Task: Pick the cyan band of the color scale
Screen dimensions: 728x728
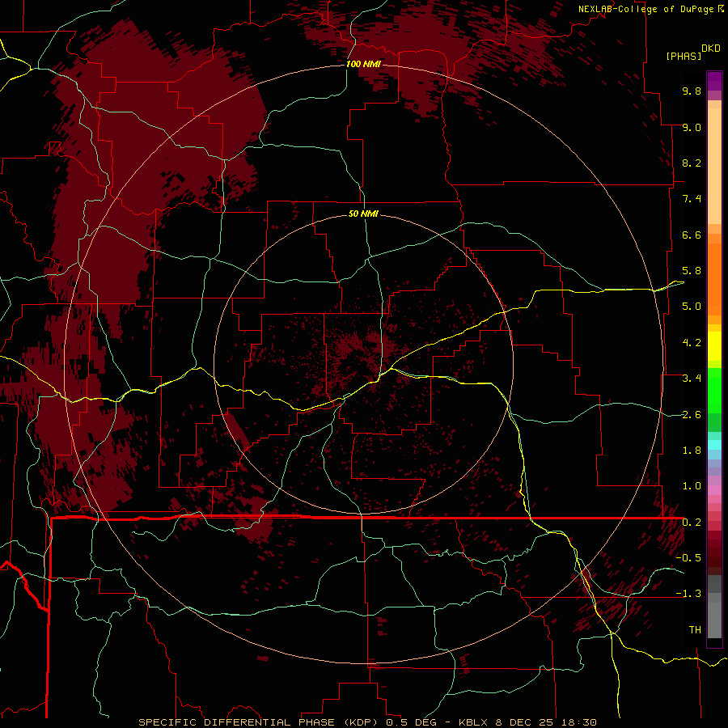Action: [714, 445]
